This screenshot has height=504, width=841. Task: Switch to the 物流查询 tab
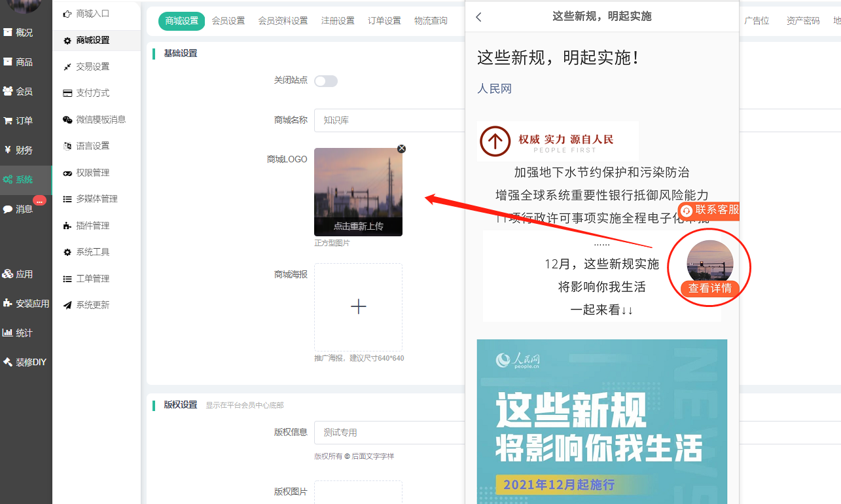point(431,21)
